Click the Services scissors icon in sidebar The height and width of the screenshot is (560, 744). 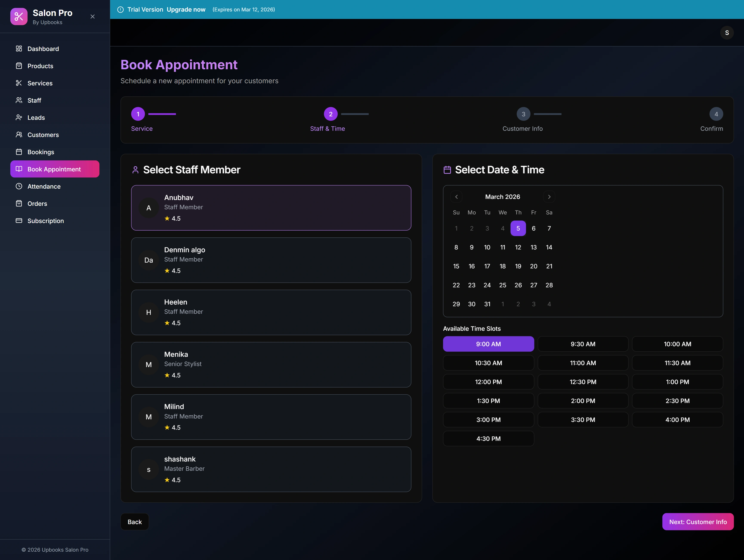pyautogui.click(x=19, y=83)
